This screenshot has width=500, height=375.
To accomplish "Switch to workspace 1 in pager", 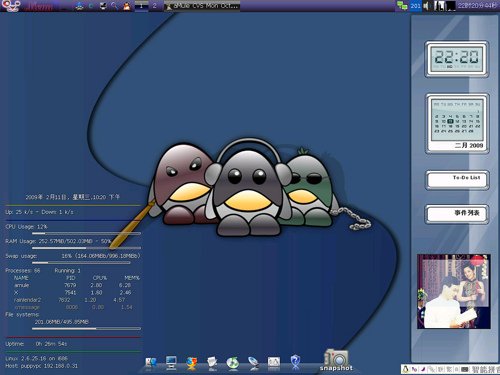I will tap(141, 6).
